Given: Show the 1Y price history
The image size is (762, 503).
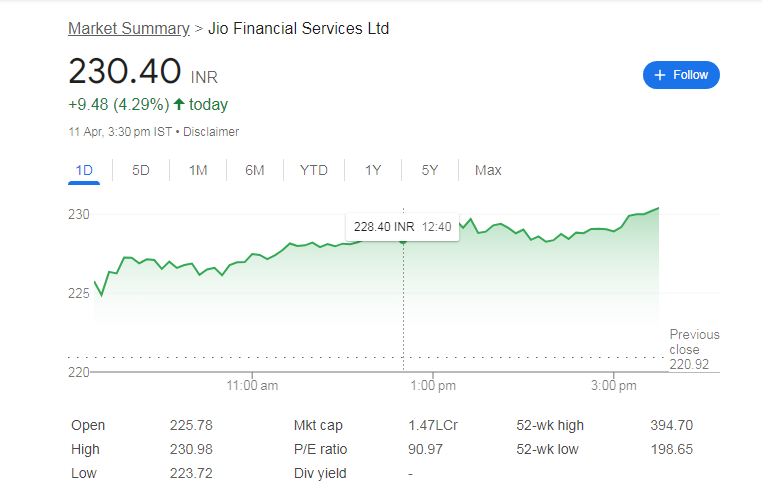Looking at the screenshot, I should 373,171.
